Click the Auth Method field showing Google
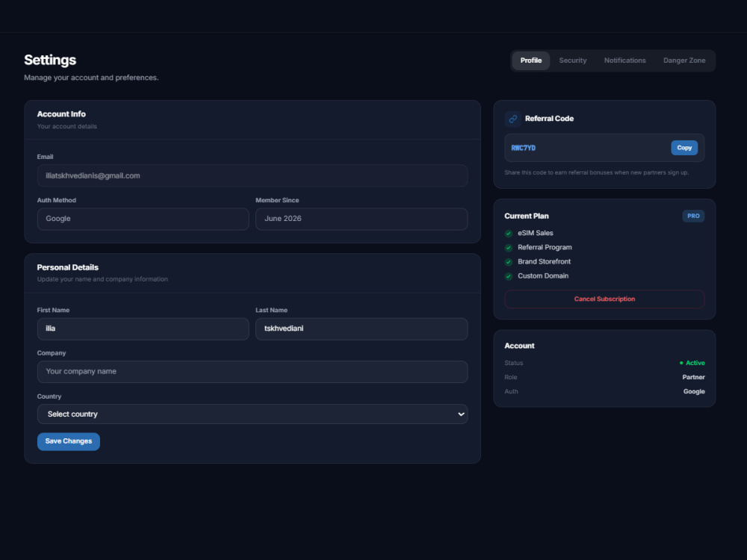 pyautogui.click(x=143, y=219)
